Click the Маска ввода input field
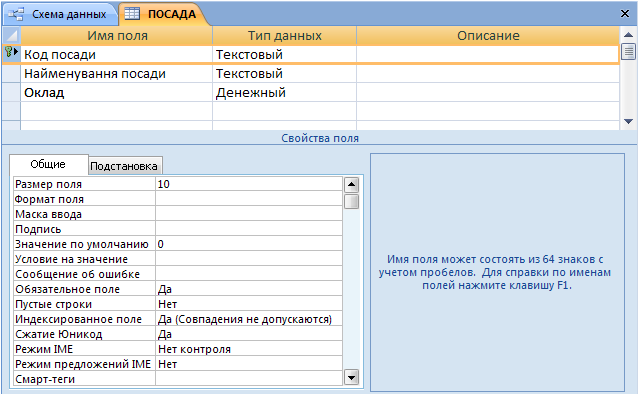 pyautogui.click(x=249, y=214)
